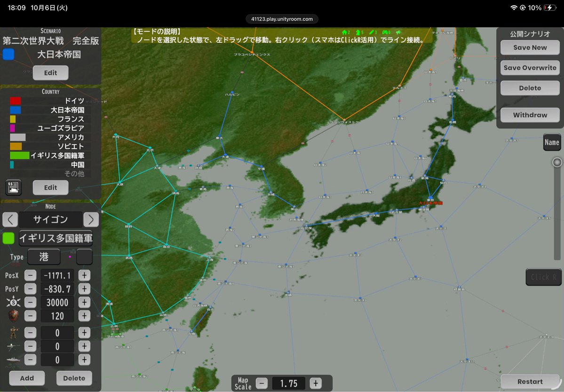Increase the warship count
This screenshot has width=564, height=392.
point(84,360)
